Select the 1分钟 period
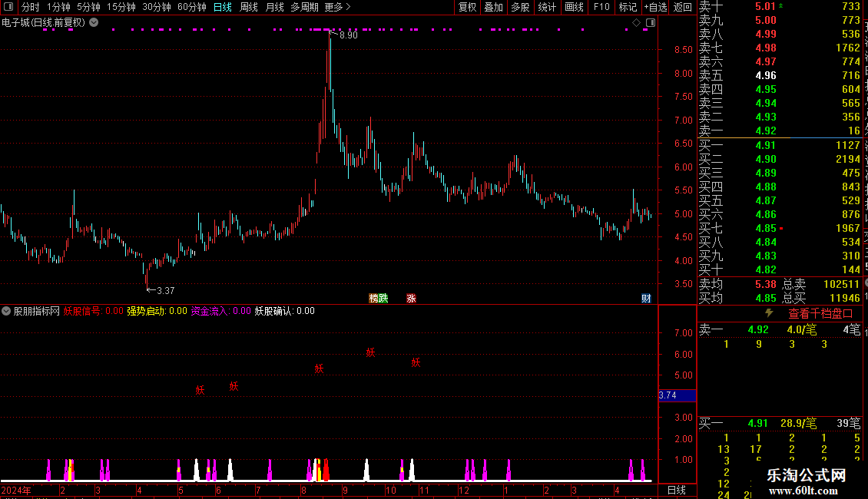The width and height of the screenshot is (868, 499). point(58,7)
